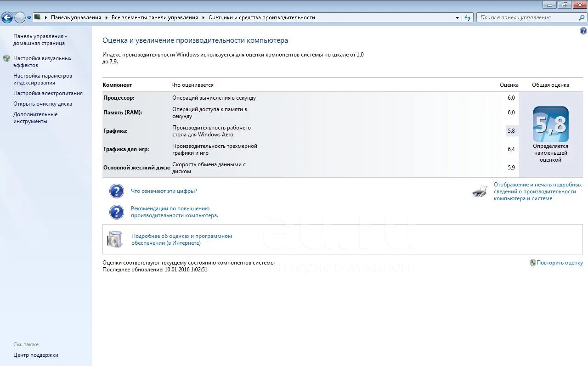Click the 6,4 score for 'Графика для игр'
This screenshot has height=366, width=588.
click(x=511, y=149)
